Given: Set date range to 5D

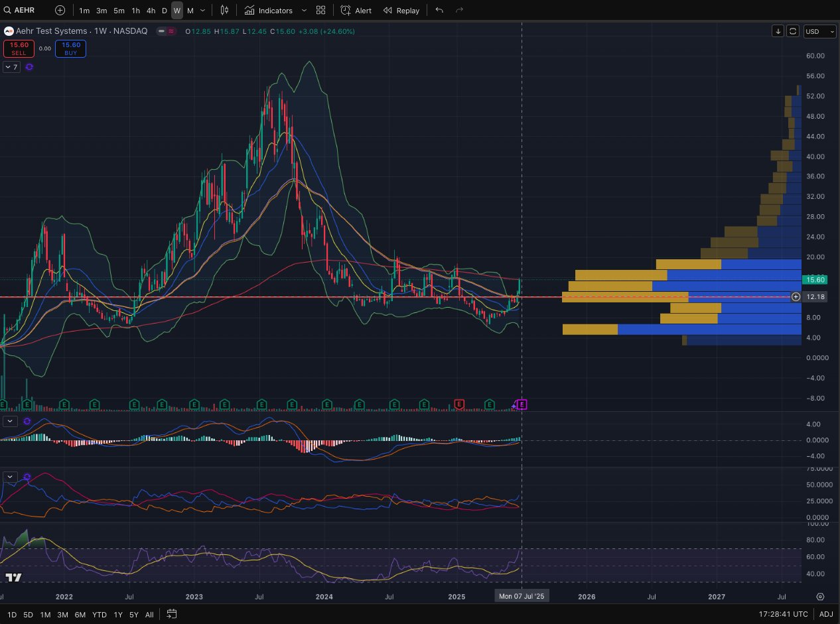Looking at the screenshot, I should [28, 615].
